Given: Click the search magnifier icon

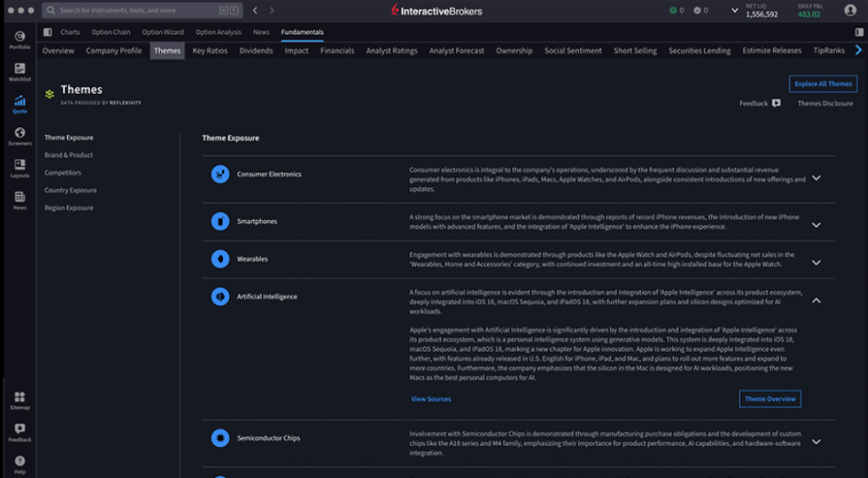Looking at the screenshot, I should point(51,10).
